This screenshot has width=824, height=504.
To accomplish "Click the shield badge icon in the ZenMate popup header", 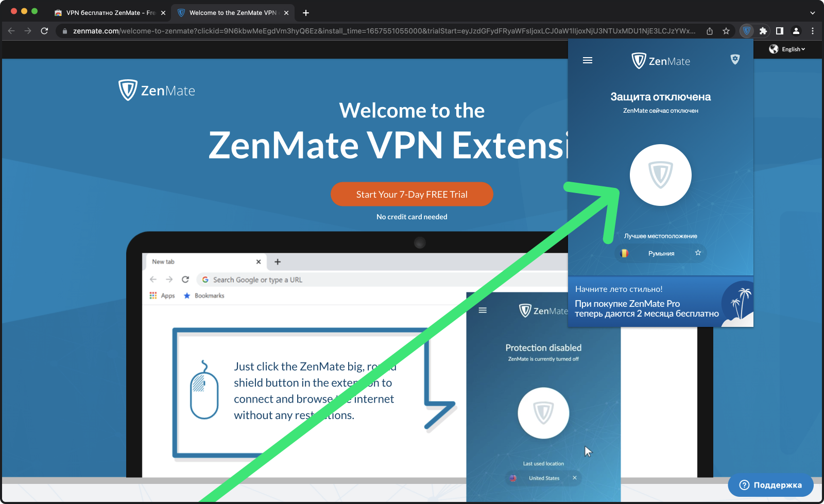I will tap(735, 59).
